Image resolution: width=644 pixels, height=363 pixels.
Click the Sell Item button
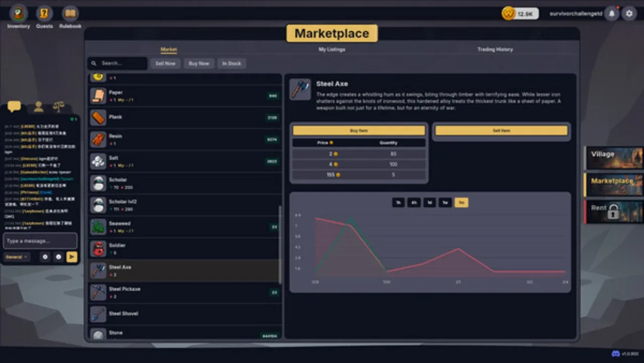point(501,131)
